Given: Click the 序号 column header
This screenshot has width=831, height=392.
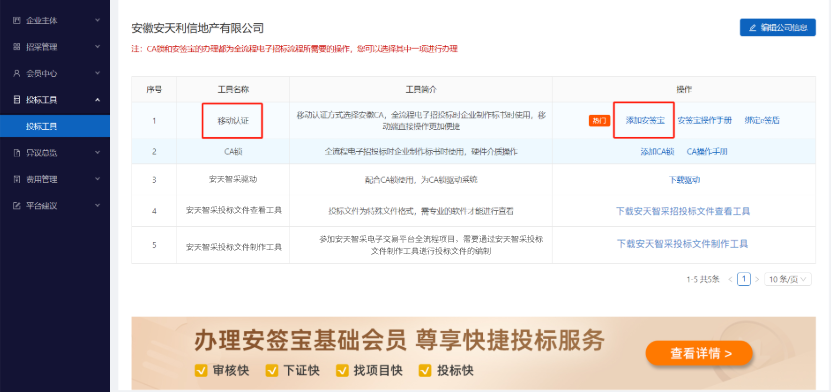Looking at the screenshot, I should pos(154,90).
